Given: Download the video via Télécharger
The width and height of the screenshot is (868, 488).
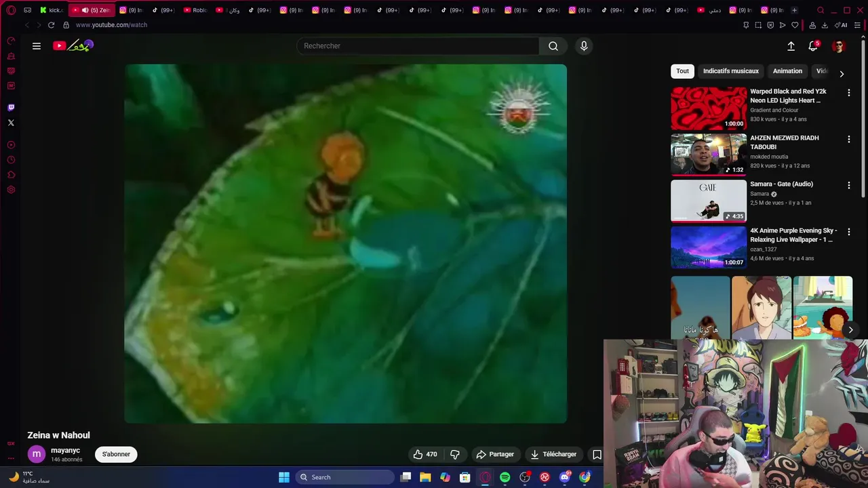Looking at the screenshot, I should (553, 454).
